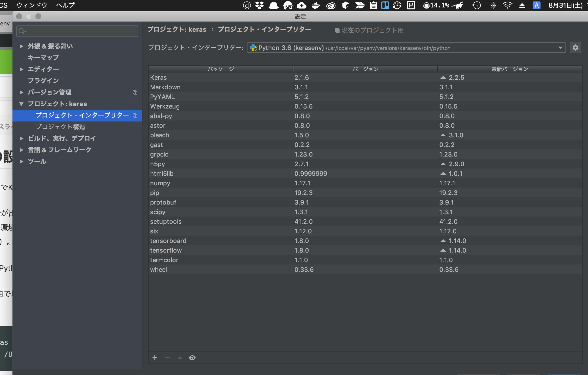Viewport: 588px width, 375px height.
Task: Expand ビルド、実行、デプロイ tree node
Action: pos(21,138)
